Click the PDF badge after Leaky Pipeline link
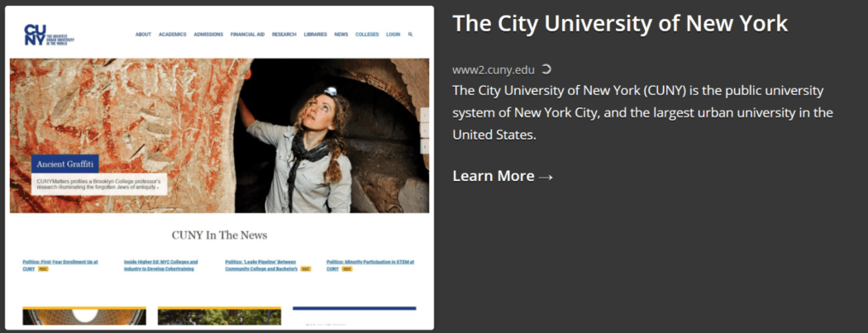This screenshot has width=868, height=333. coord(306,269)
